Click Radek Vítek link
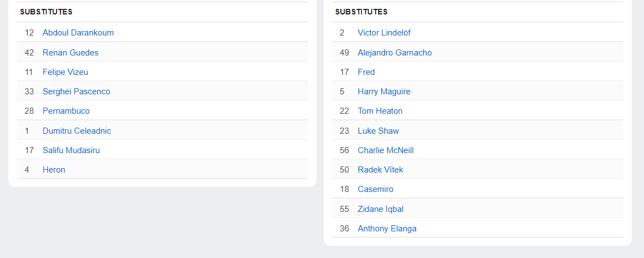The height and width of the screenshot is (258, 644). (x=381, y=170)
